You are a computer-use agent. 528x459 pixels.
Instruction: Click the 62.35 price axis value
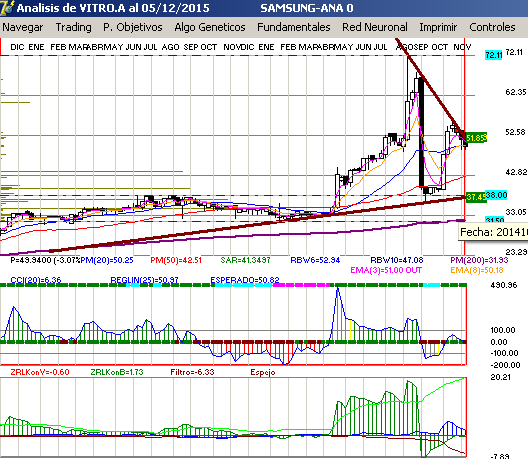[516, 92]
